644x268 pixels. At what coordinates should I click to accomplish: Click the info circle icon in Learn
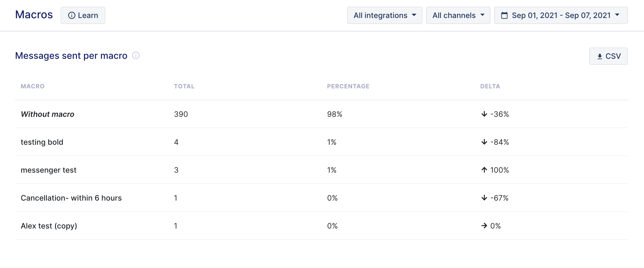pyautogui.click(x=72, y=15)
